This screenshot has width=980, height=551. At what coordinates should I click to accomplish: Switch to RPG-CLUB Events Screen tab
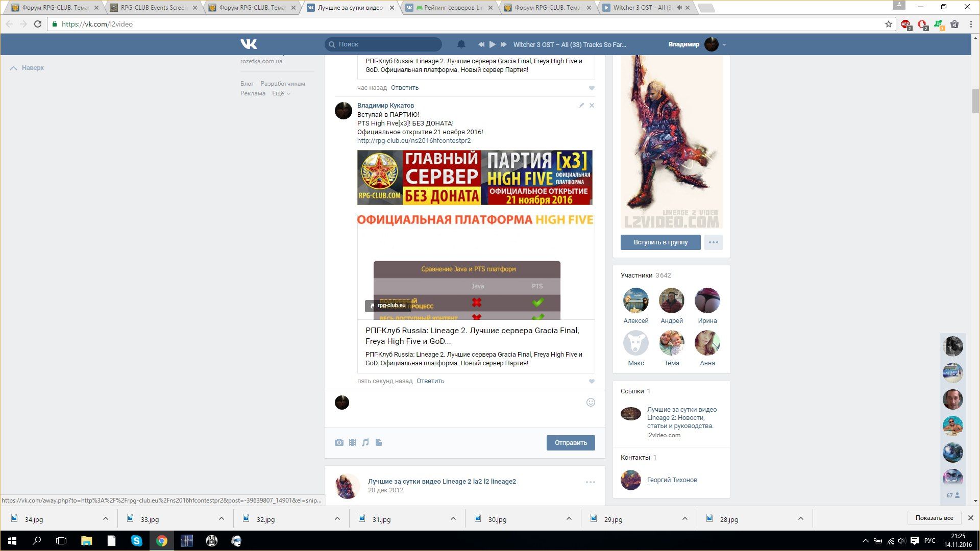[153, 8]
